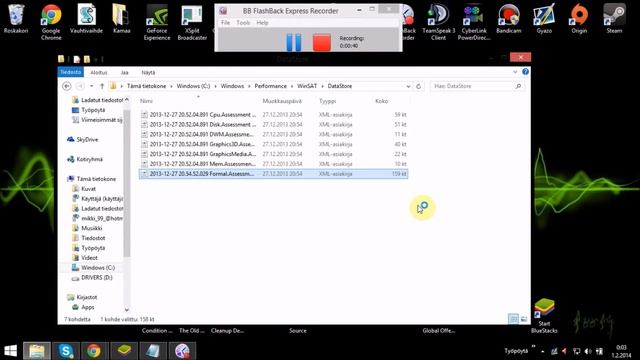Select the CyberLink PowerDirector desktop icon
This screenshot has height=360, width=640.
(x=474, y=22)
